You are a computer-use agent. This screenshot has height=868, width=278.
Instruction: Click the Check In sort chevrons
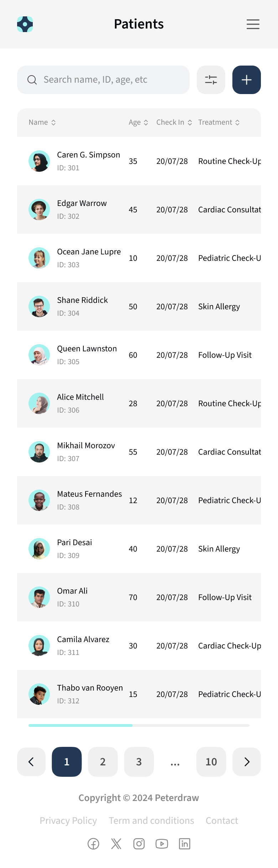190,122
